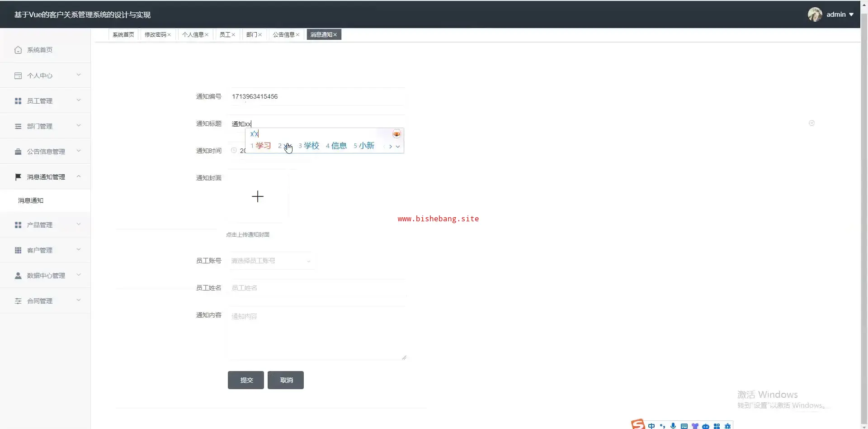Click the plus icon to upload 通知封面
This screenshot has height=429, width=868.
258,196
